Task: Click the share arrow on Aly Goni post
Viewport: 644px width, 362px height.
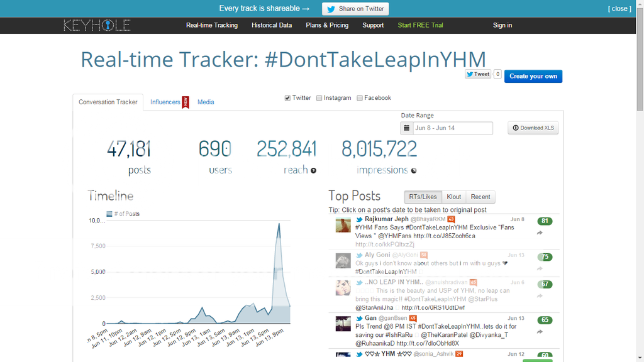Action: tap(540, 268)
